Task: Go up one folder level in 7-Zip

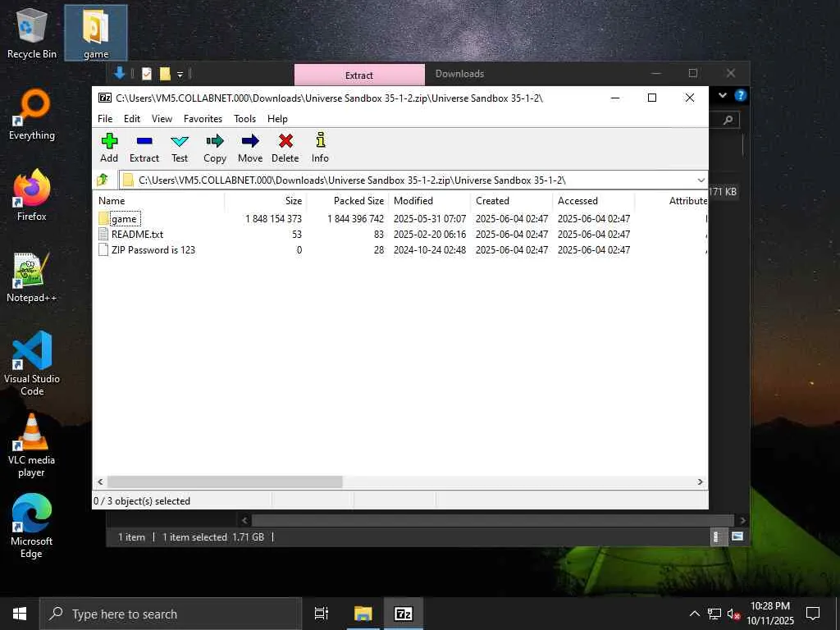Action: 103,180
